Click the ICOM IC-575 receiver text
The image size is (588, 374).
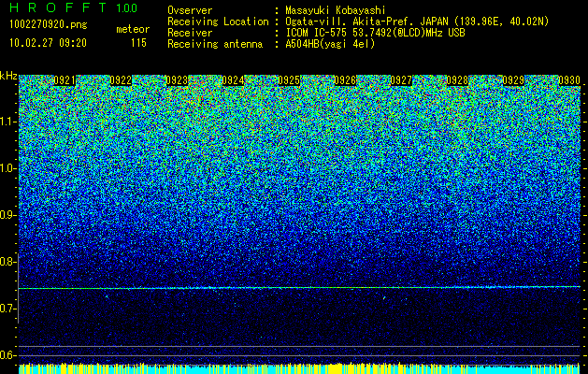[375, 33]
